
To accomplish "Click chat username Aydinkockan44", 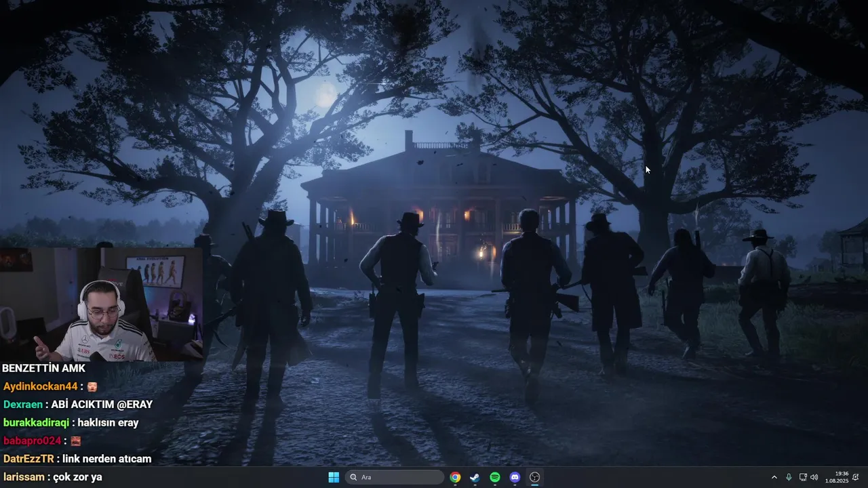I will click(41, 386).
